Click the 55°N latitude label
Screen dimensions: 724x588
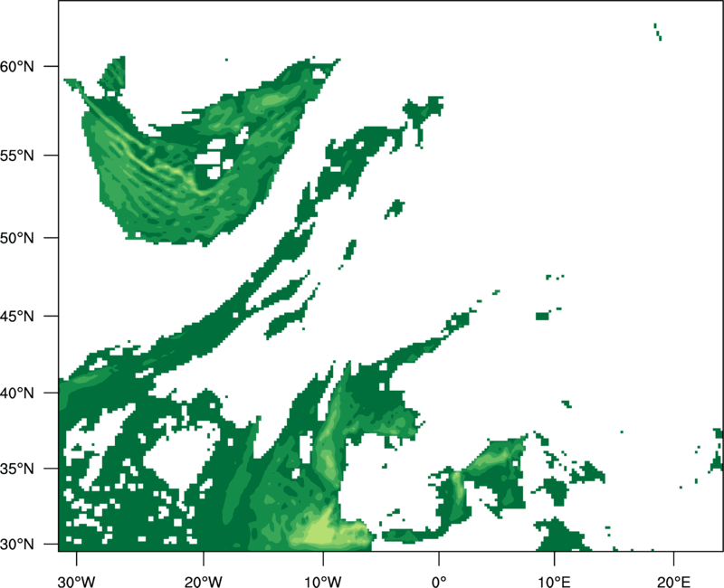(x=17, y=156)
